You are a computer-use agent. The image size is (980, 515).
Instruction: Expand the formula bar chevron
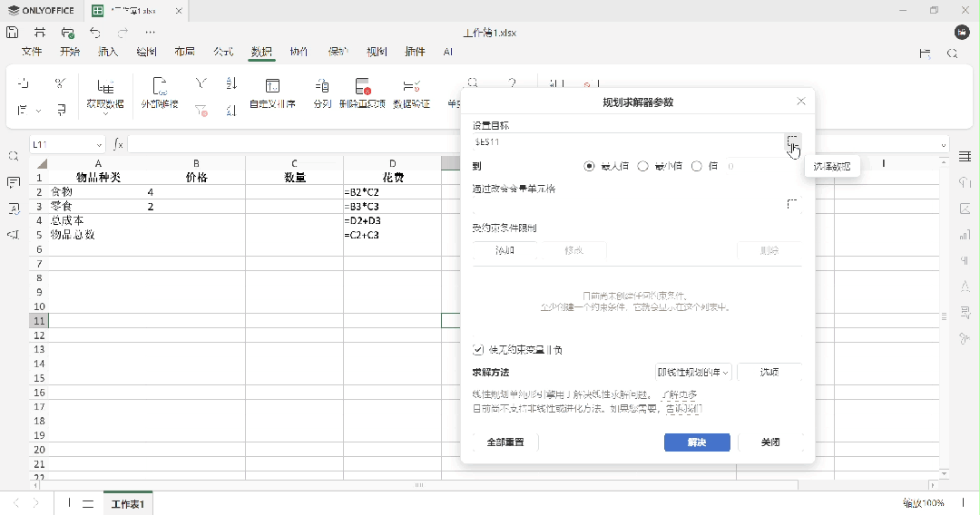pos(943,145)
